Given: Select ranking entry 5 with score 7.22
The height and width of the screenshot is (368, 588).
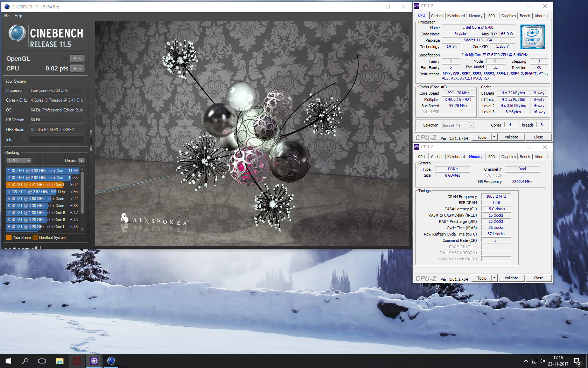Looking at the screenshot, I should tap(43, 199).
